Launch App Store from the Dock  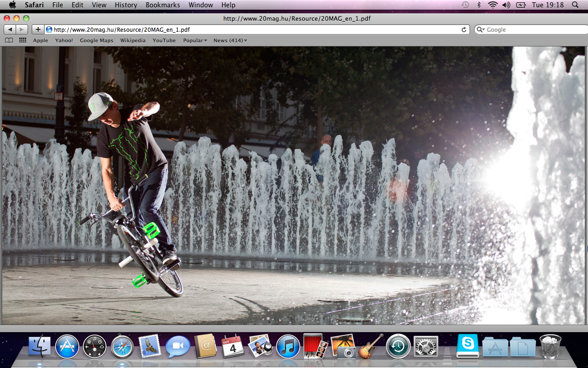click(x=67, y=346)
